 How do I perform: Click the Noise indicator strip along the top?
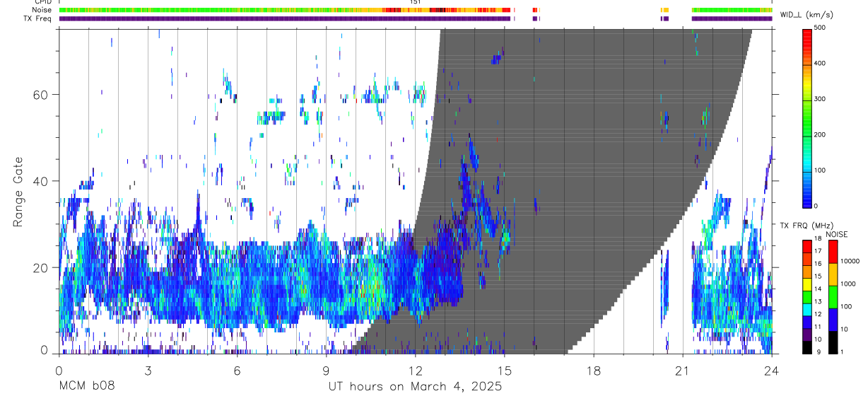click(415, 10)
